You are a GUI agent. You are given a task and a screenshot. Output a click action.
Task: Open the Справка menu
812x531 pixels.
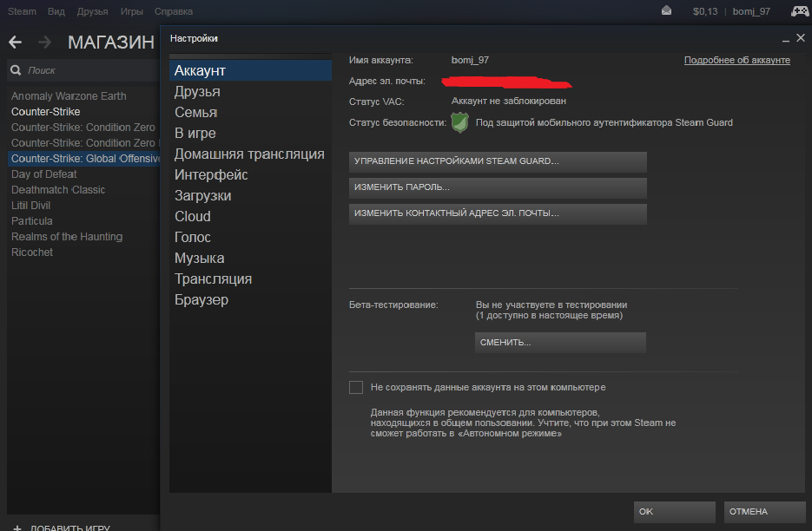(174, 11)
